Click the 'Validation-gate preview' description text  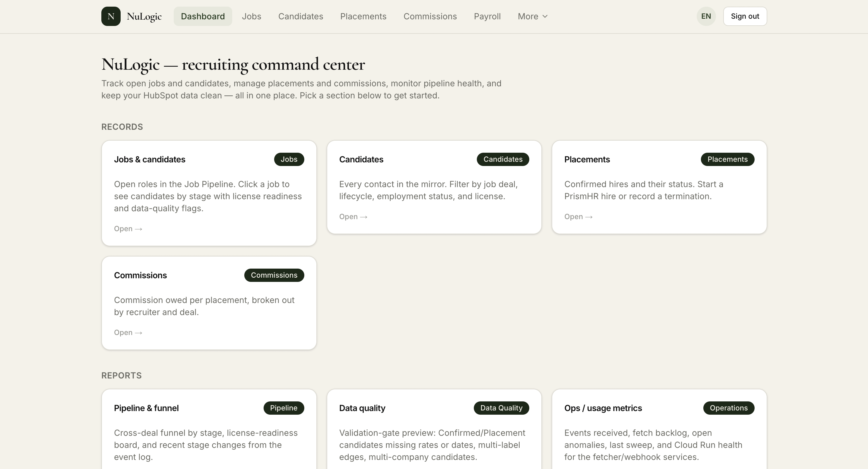tap(432, 445)
